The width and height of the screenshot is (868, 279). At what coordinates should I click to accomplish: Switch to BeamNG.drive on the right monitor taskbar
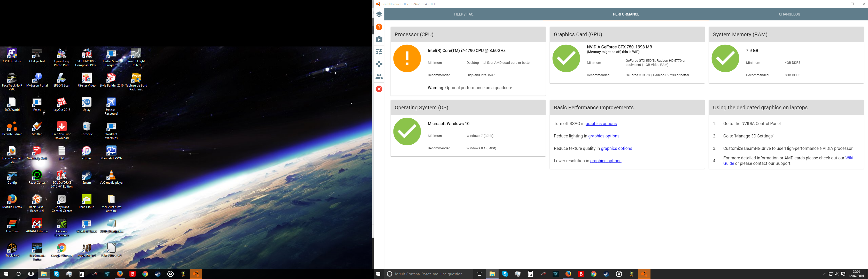point(644,274)
